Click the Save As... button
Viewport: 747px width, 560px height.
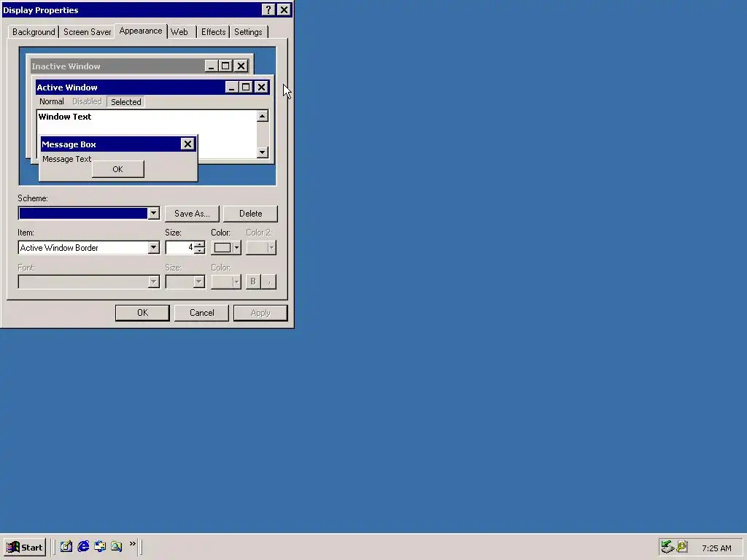click(192, 214)
